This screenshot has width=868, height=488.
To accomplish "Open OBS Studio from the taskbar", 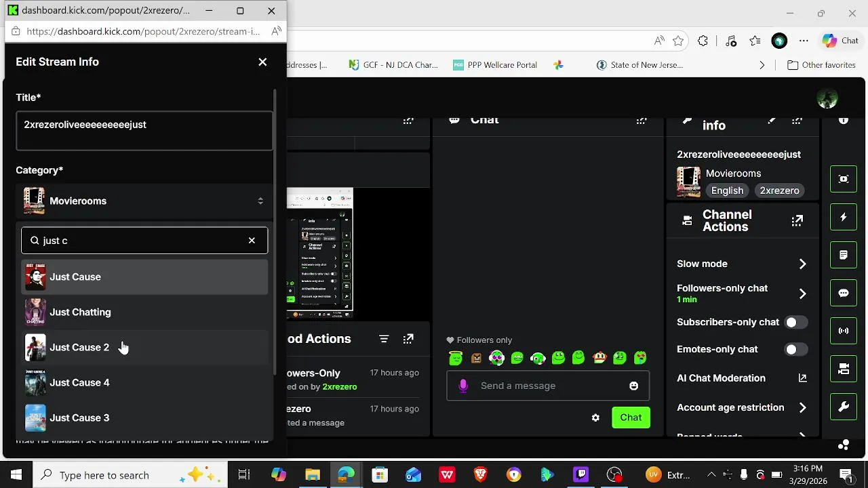I will tap(614, 475).
